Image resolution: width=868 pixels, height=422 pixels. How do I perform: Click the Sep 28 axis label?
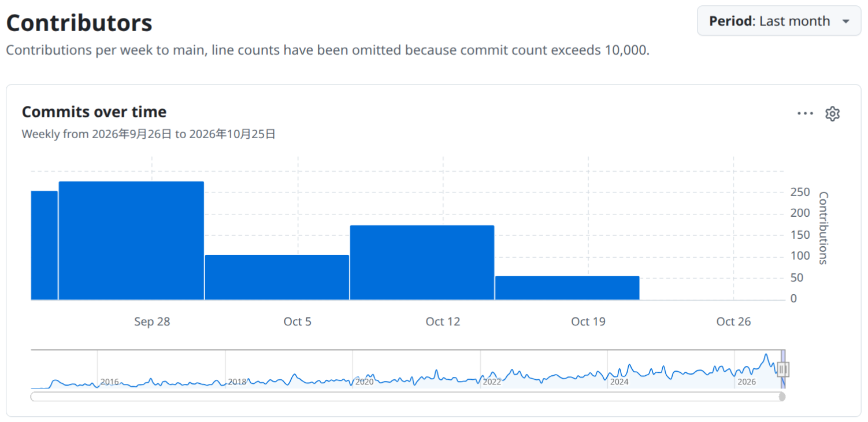pos(152,321)
